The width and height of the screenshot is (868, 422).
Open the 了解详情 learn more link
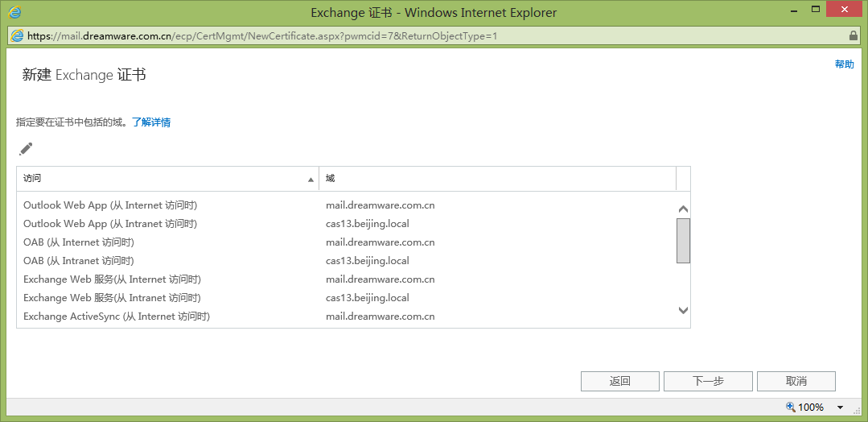tap(151, 122)
